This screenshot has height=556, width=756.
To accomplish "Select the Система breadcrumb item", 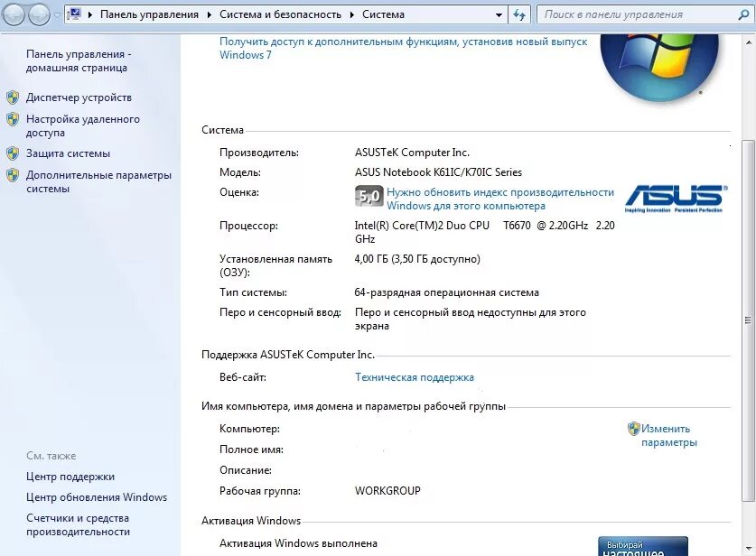I will pos(383,14).
